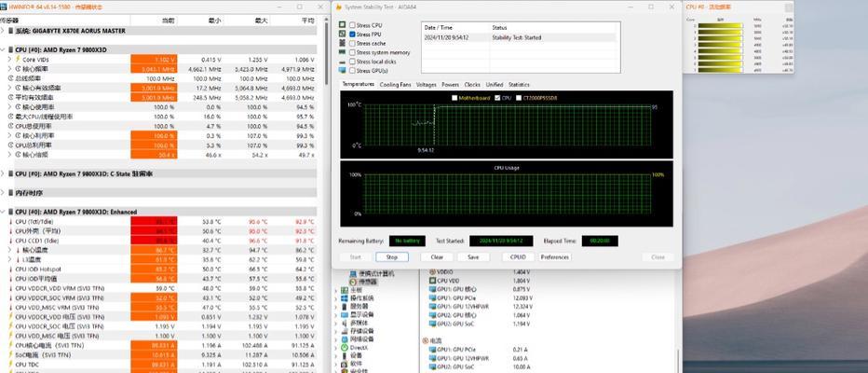Enable the Stress cache checkbox
The width and height of the screenshot is (868, 373).
pos(352,43)
